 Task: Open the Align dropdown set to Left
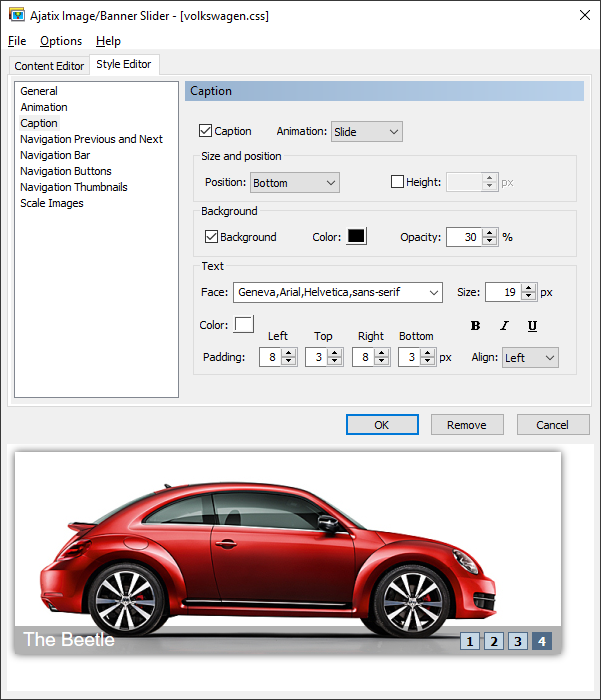point(530,358)
